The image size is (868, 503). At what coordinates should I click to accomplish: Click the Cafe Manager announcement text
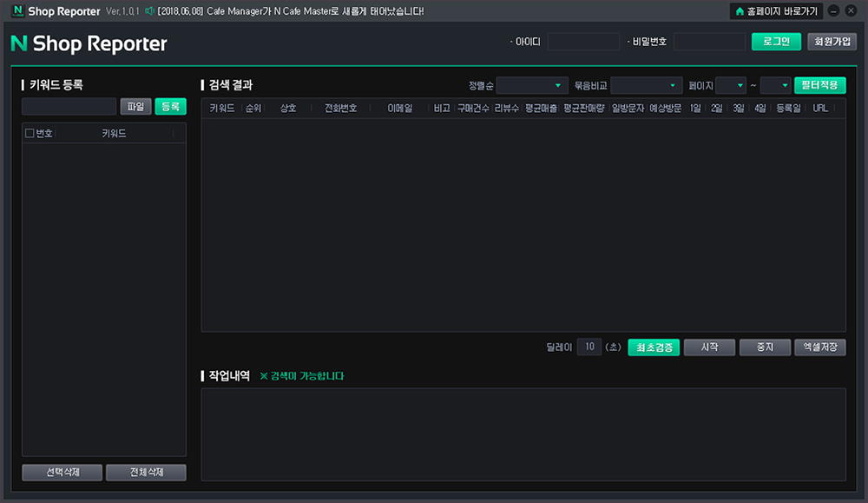pyautogui.click(x=291, y=11)
